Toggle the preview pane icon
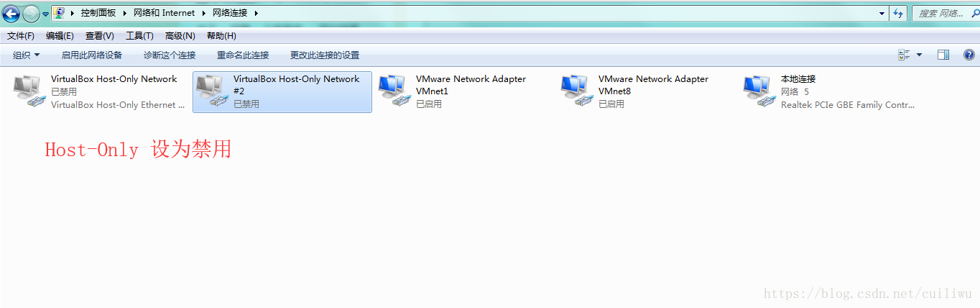Screen dimensions: 980x308 coord(943,55)
